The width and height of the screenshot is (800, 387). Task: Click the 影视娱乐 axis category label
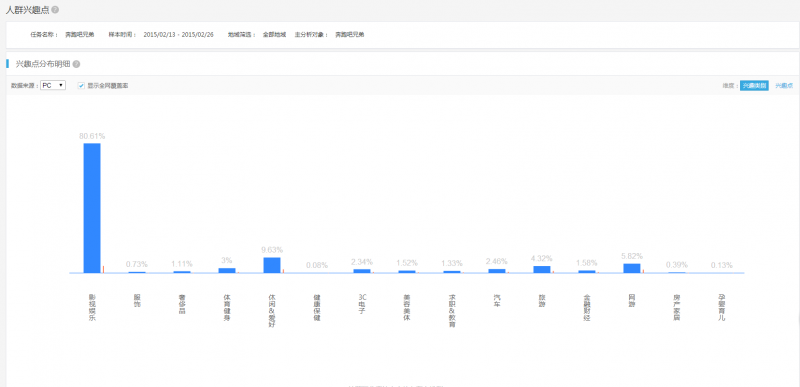pos(92,307)
